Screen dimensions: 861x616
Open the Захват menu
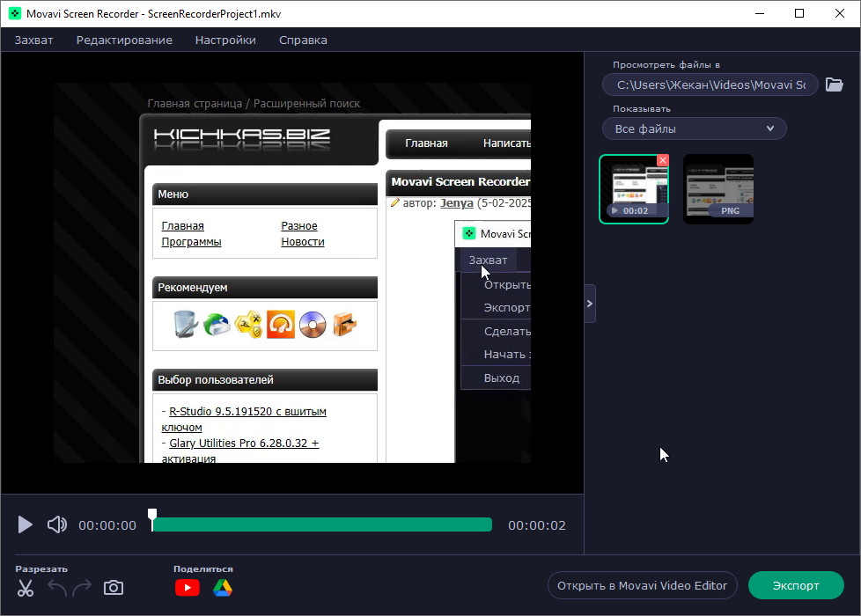34,40
